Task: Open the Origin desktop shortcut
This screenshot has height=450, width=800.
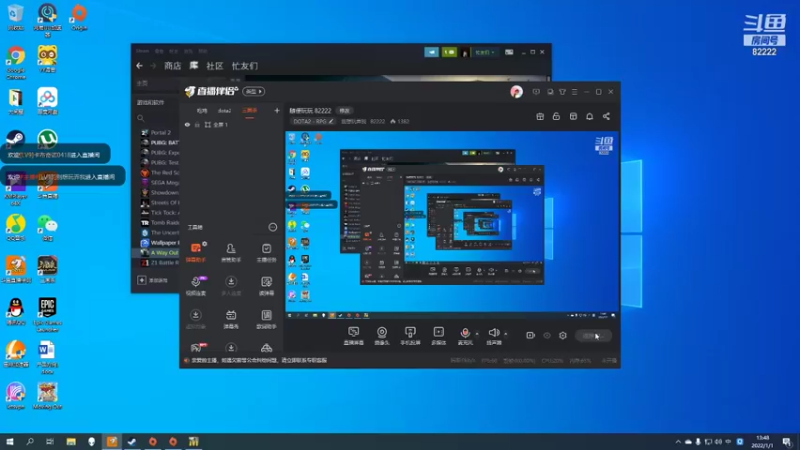Action: 79,18
